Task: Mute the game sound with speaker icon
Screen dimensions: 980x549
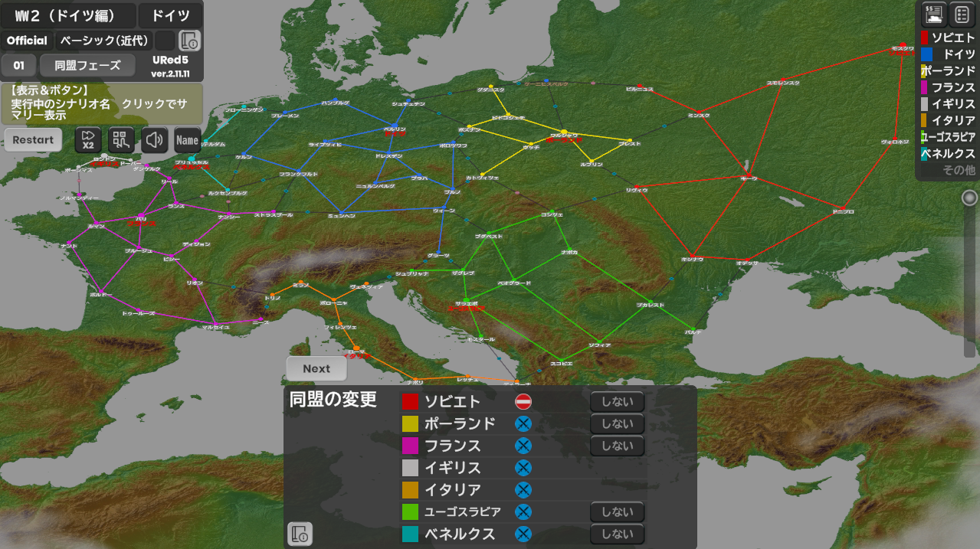Action: coord(155,140)
